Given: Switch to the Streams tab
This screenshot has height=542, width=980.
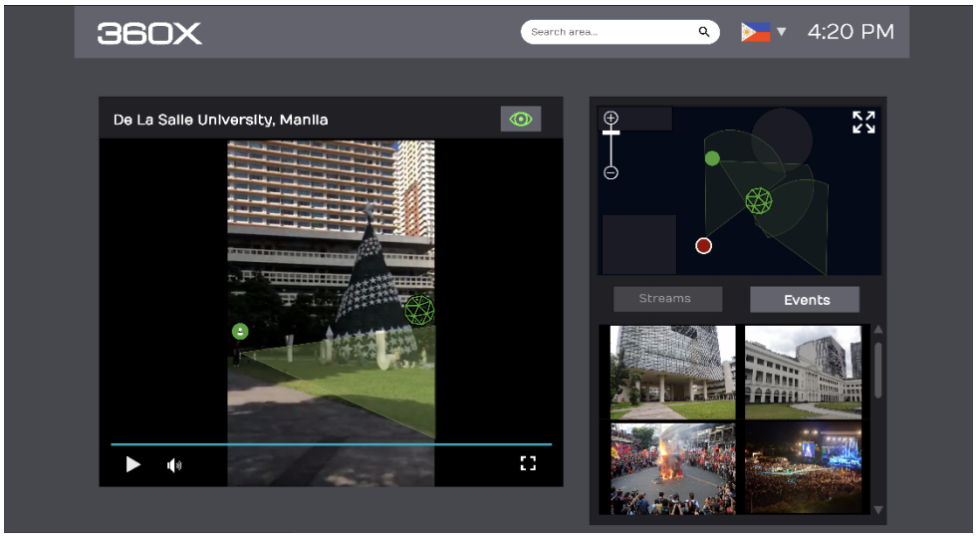Looking at the screenshot, I should tap(667, 299).
